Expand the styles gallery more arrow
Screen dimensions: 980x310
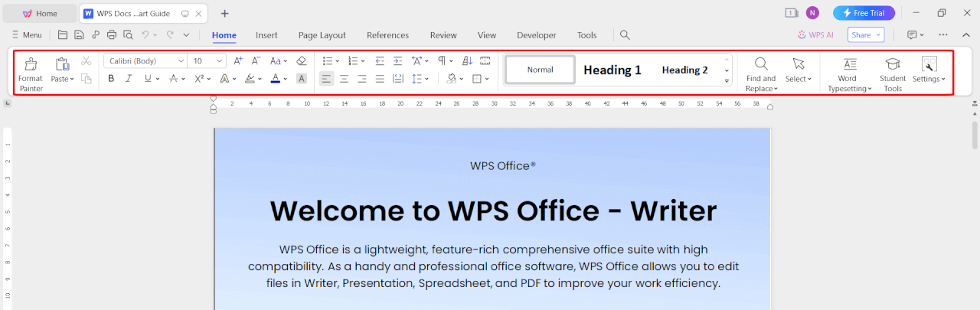coord(727,80)
